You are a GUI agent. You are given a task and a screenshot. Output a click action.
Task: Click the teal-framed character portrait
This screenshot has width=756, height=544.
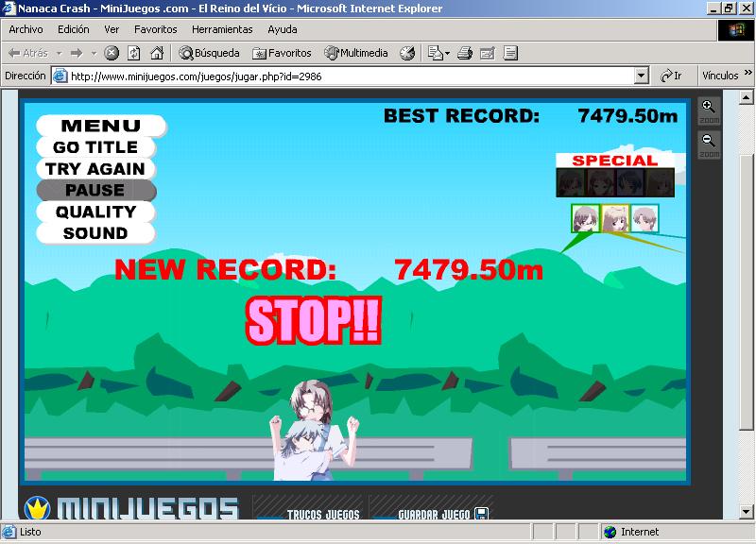click(x=644, y=218)
